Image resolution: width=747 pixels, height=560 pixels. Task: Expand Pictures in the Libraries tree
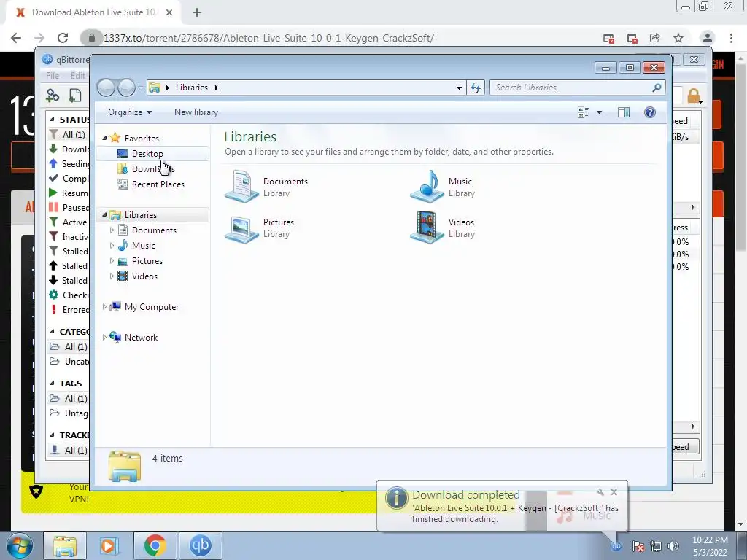(x=112, y=260)
